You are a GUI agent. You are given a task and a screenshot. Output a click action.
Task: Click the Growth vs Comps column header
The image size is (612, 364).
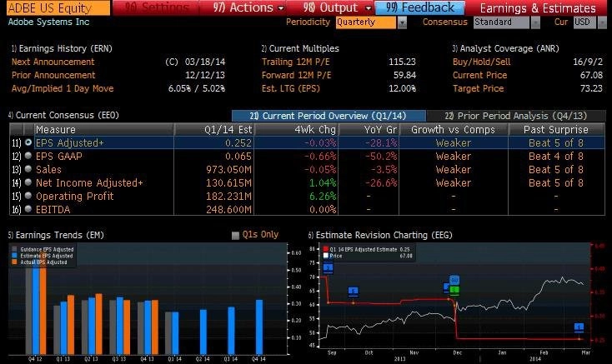pos(454,129)
